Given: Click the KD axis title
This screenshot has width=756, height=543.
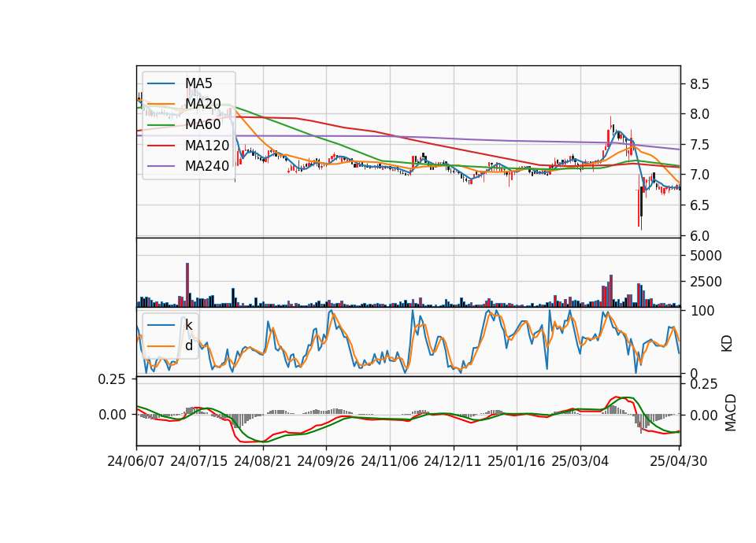Looking at the screenshot, I should (727, 343).
